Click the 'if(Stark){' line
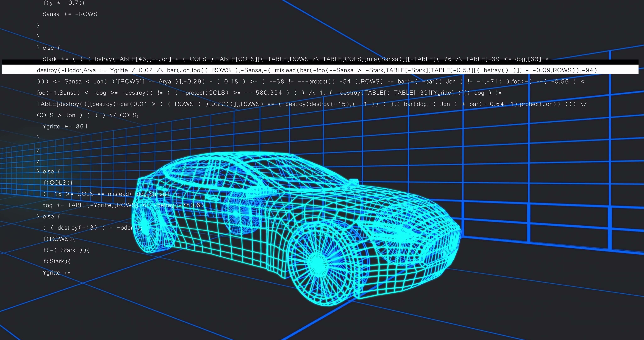Viewport: 644px width, 340px height. (56, 261)
